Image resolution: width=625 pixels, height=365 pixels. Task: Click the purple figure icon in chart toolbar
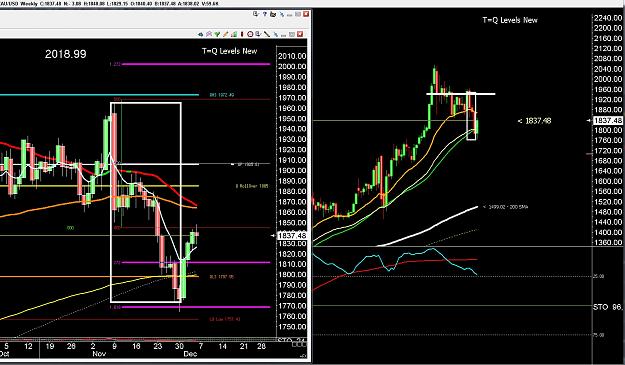point(209,34)
